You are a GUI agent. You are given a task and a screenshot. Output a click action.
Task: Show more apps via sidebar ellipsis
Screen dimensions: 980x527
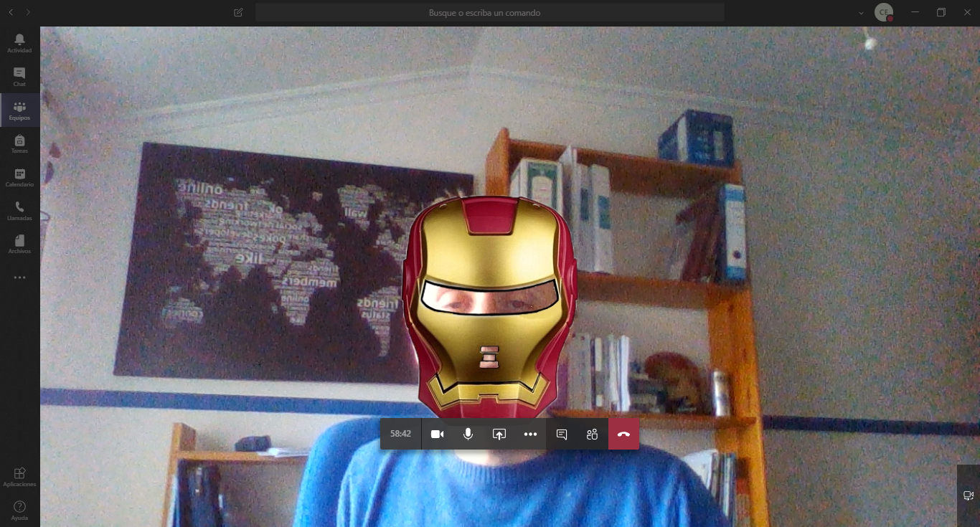coord(19,277)
